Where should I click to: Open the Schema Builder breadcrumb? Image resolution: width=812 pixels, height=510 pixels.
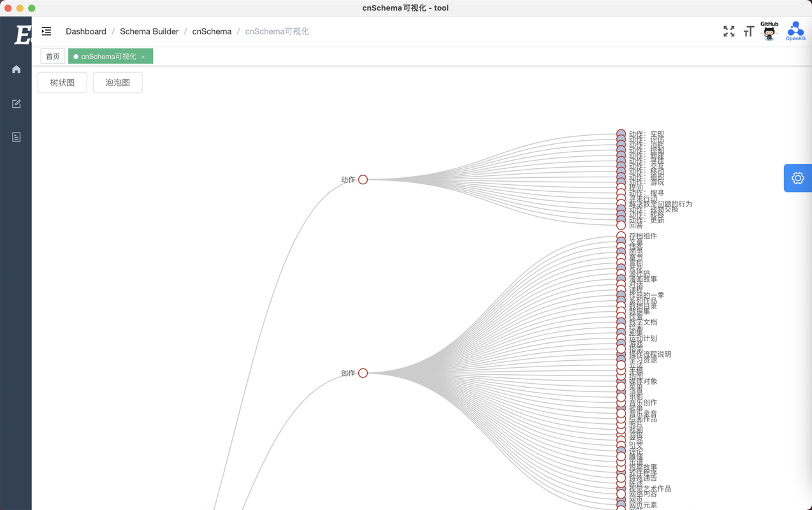point(149,31)
